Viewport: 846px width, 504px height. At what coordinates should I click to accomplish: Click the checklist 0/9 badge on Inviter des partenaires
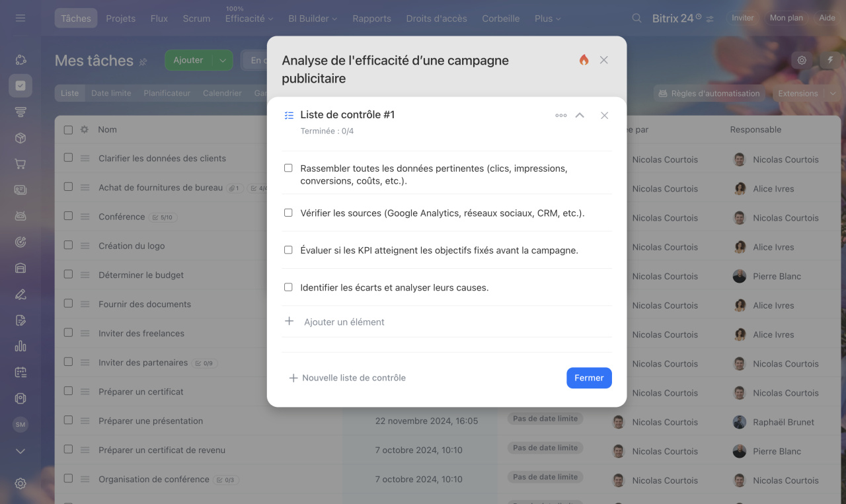[x=204, y=363]
